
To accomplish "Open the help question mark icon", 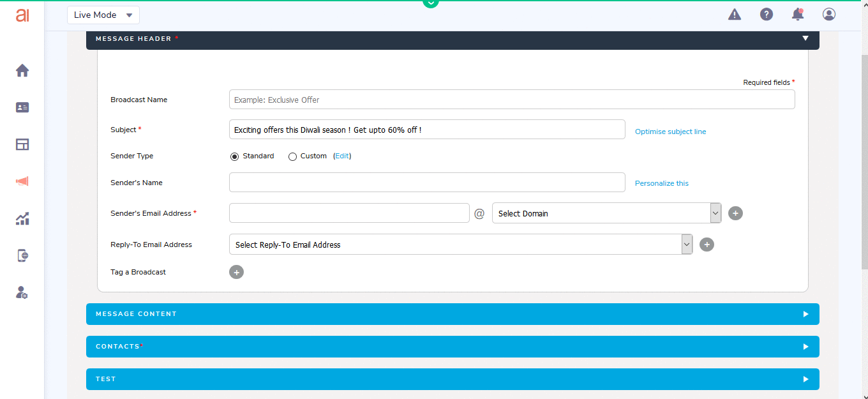I will coord(767,14).
